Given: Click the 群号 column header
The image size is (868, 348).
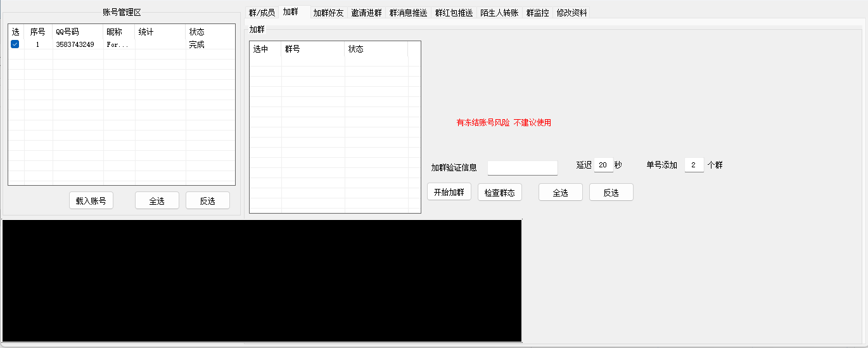Looking at the screenshot, I should tap(312, 49).
